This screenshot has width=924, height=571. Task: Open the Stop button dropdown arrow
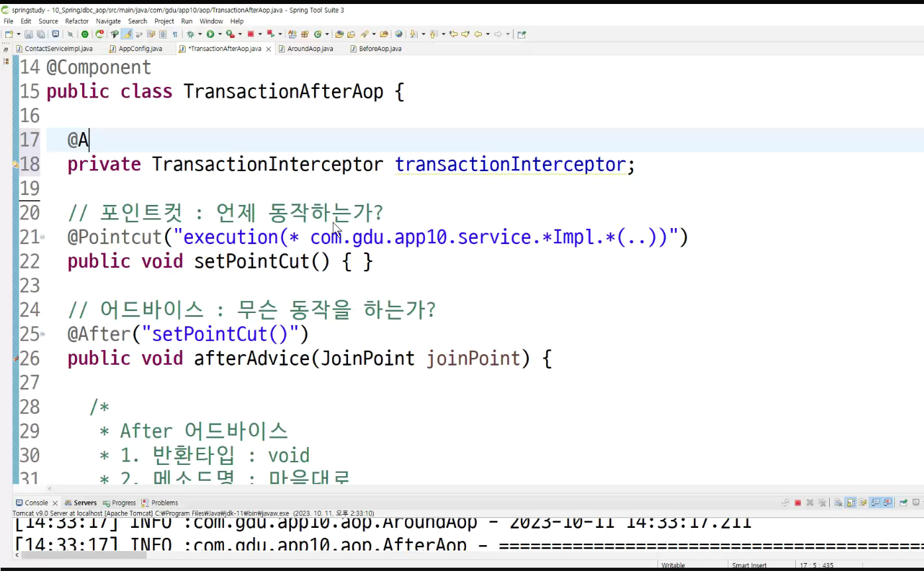click(260, 34)
